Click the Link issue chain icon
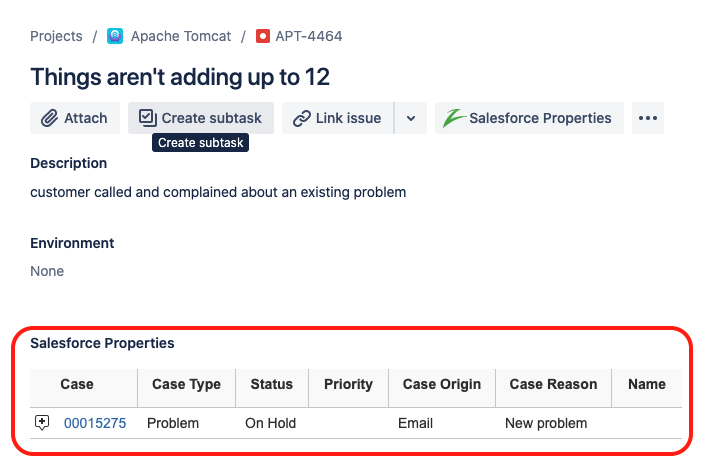 (301, 118)
